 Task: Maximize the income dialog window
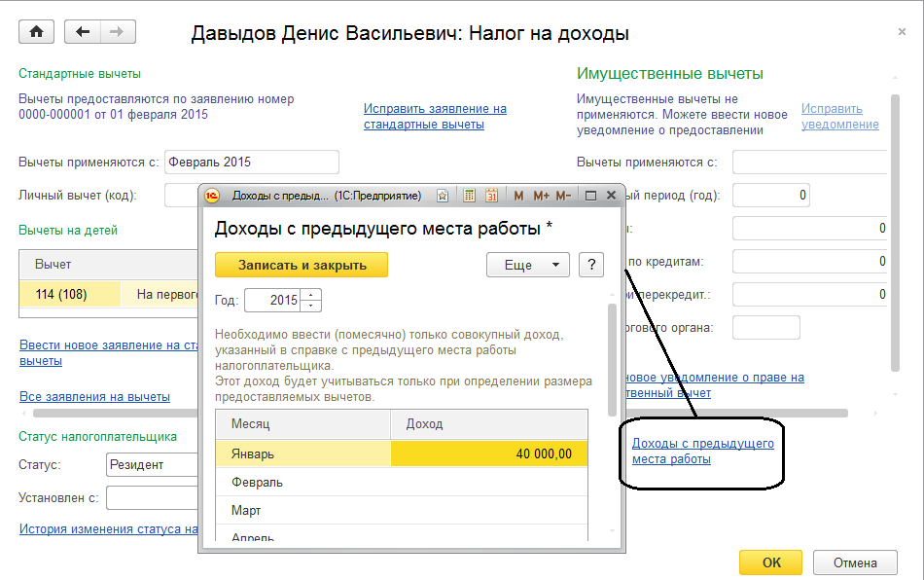(590, 196)
